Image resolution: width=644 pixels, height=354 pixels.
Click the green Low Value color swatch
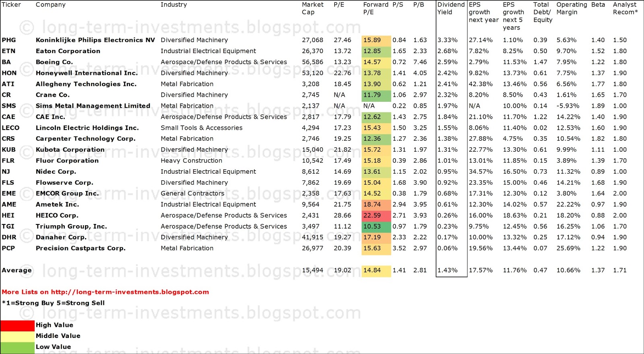(17, 347)
